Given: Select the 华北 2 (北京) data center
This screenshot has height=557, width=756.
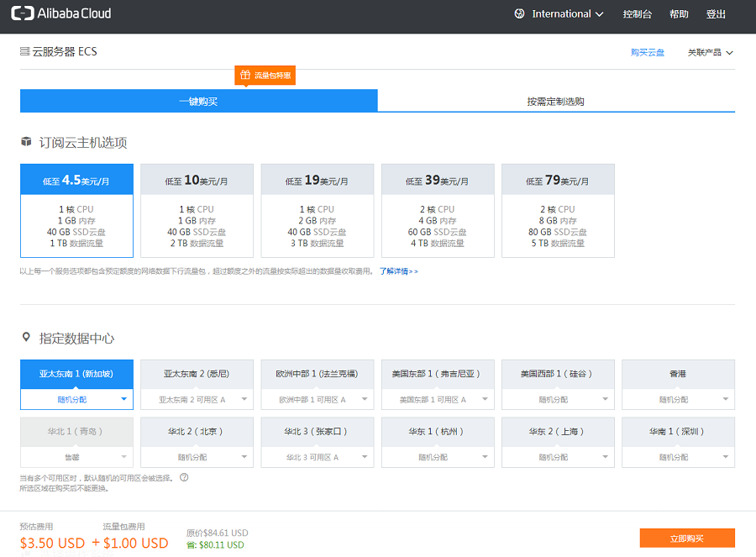Looking at the screenshot, I should click(x=197, y=432).
